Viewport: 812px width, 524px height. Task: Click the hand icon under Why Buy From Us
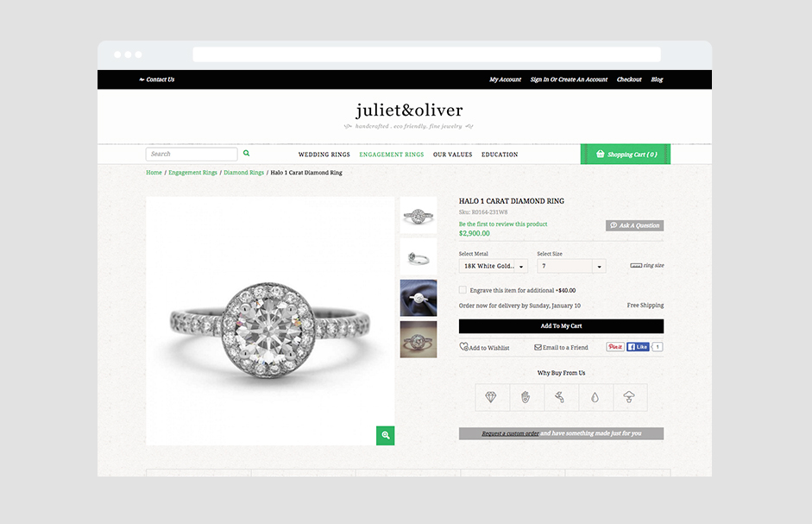click(x=526, y=398)
